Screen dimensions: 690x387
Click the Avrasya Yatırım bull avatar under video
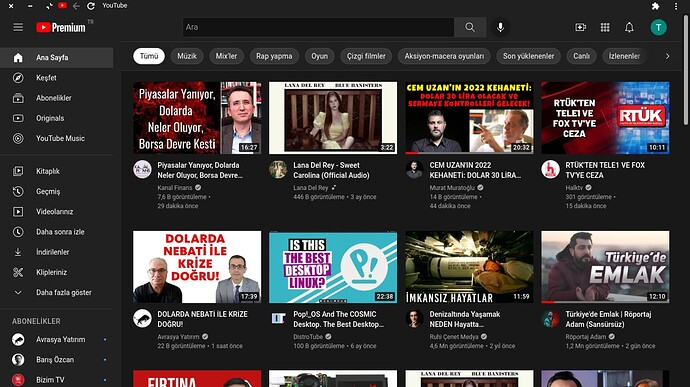coord(142,318)
